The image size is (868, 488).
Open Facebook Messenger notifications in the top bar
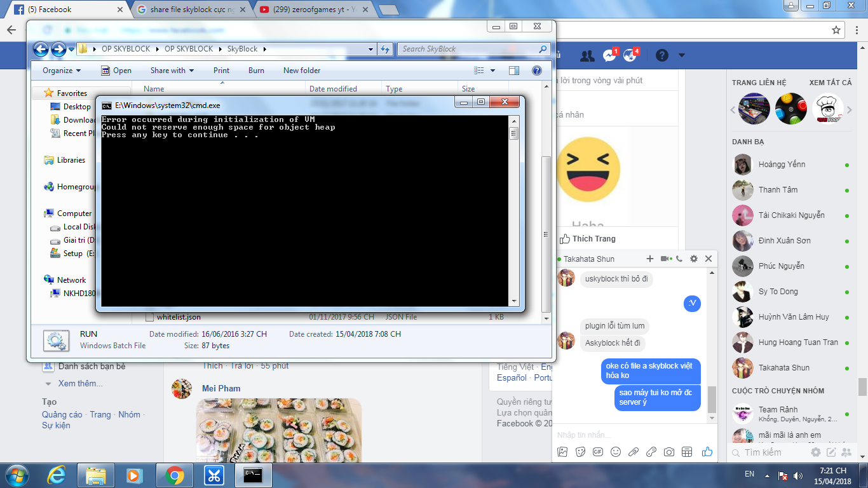[609, 56]
